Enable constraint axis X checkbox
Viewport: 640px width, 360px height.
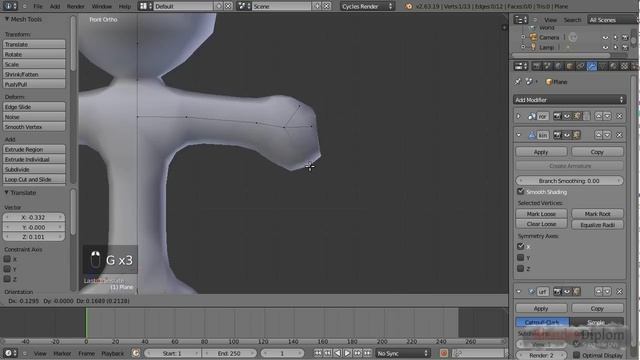click(x=7, y=259)
